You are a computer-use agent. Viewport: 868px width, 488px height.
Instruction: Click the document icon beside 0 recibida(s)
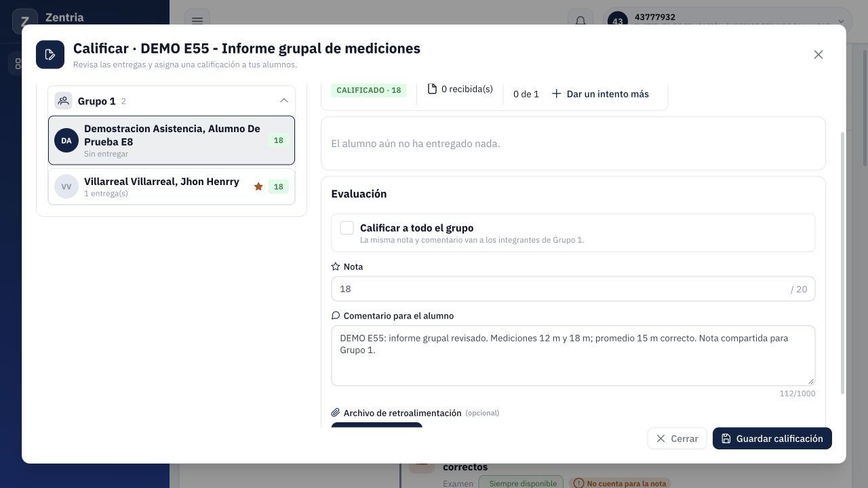(x=432, y=89)
